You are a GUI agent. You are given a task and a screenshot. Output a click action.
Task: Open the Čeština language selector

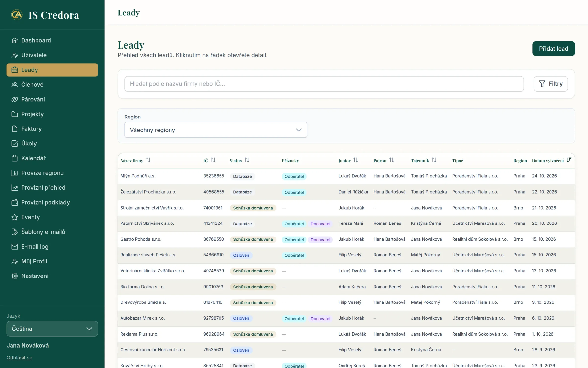click(52, 329)
